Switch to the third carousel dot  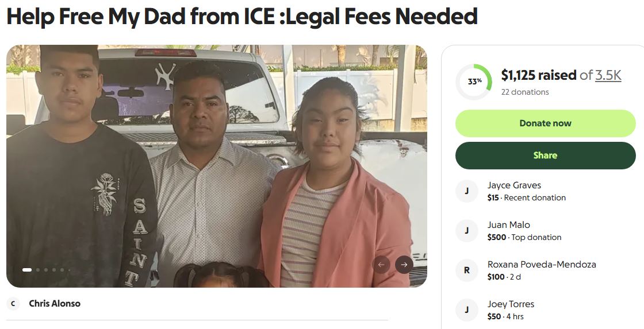46,270
